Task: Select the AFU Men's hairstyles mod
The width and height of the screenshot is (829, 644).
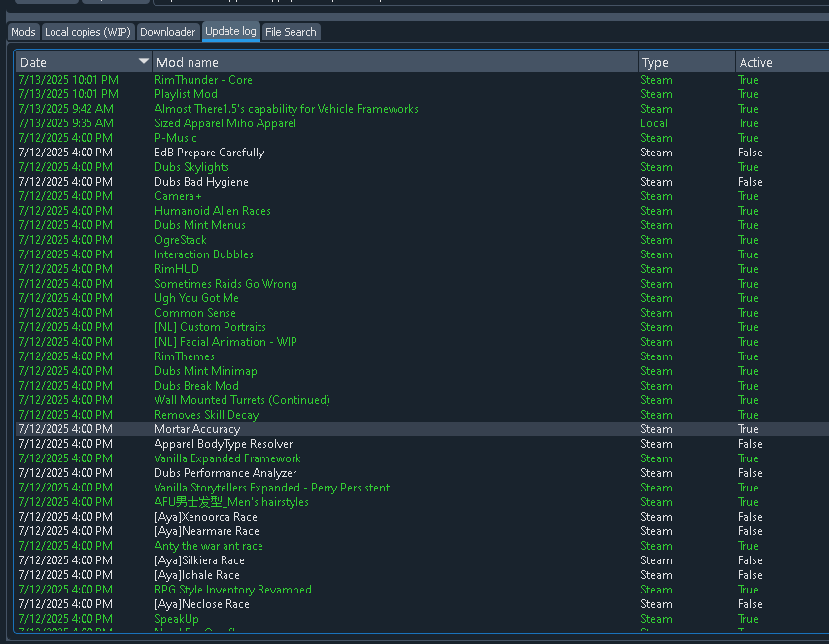Action: coord(231,502)
